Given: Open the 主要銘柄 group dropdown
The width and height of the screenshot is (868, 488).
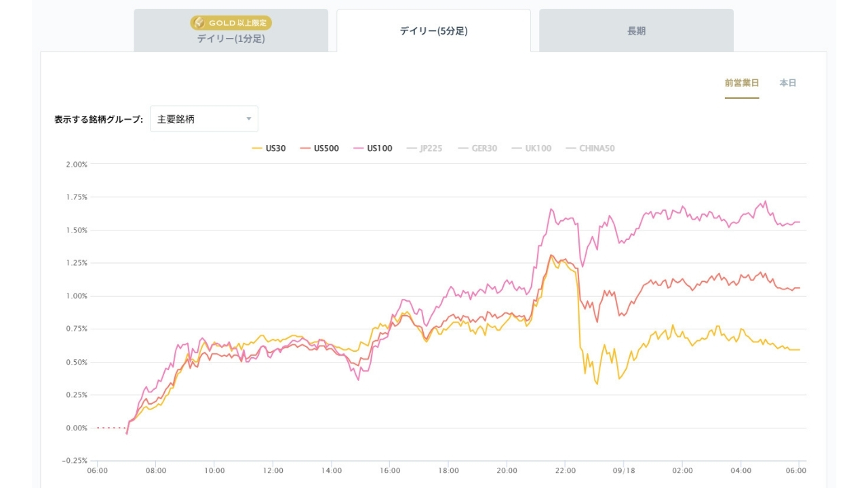Looking at the screenshot, I should tap(204, 119).
